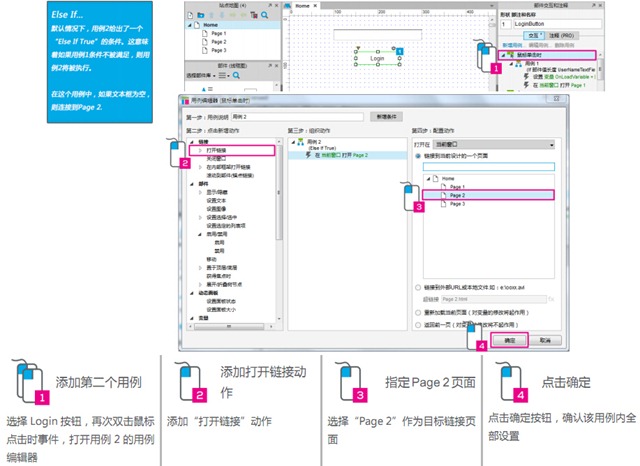Viewport: 640px width, 466px height.
Task: Select the reload current page radio button
Action: [x=418, y=313]
